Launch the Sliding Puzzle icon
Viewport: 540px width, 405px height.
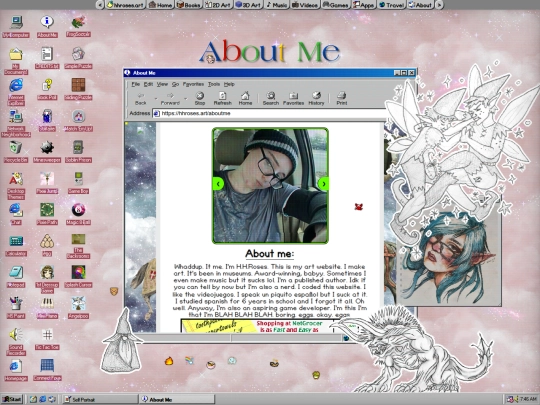point(78,89)
